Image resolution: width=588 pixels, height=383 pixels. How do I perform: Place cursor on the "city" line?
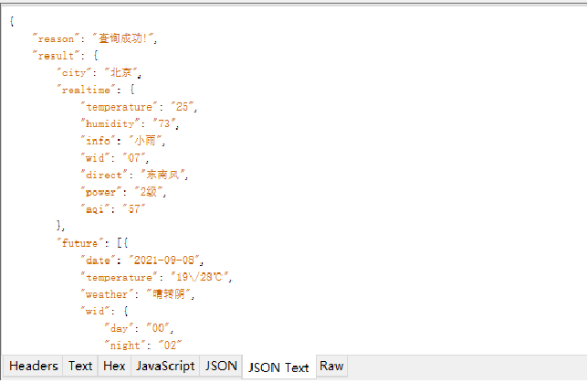pos(99,73)
